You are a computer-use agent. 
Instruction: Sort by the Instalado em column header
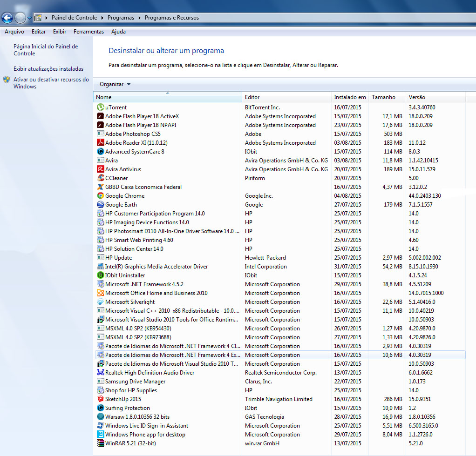(x=350, y=97)
